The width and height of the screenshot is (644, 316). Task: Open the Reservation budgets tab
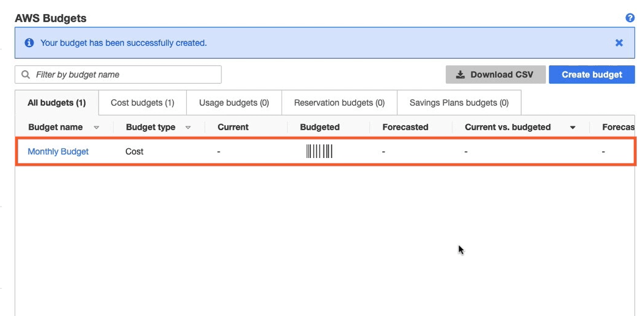(339, 103)
